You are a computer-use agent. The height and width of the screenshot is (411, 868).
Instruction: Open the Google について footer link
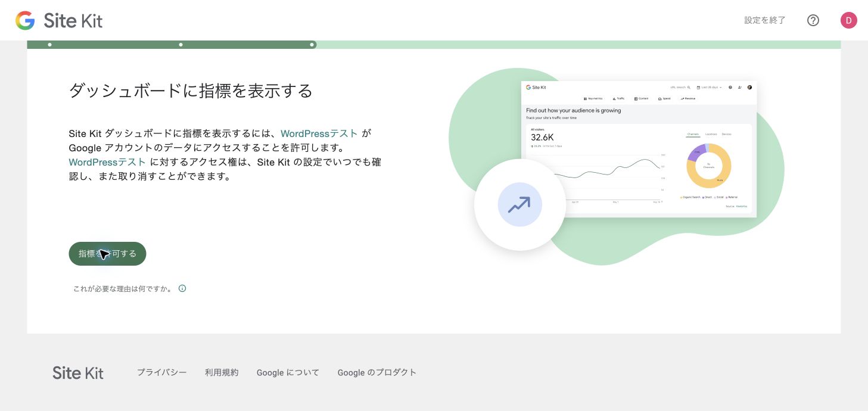coord(288,372)
